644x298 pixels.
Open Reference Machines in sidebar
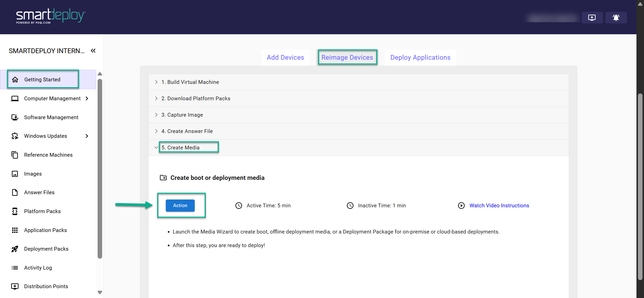point(48,155)
